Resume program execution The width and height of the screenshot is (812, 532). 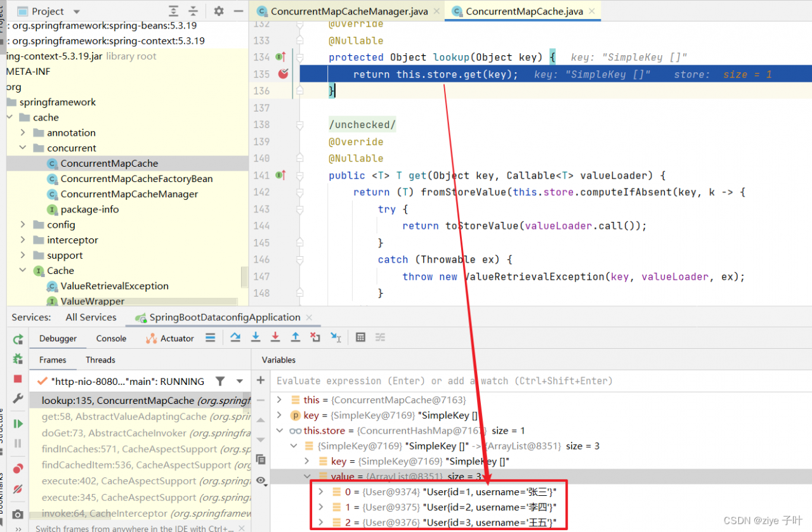tap(18, 424)
